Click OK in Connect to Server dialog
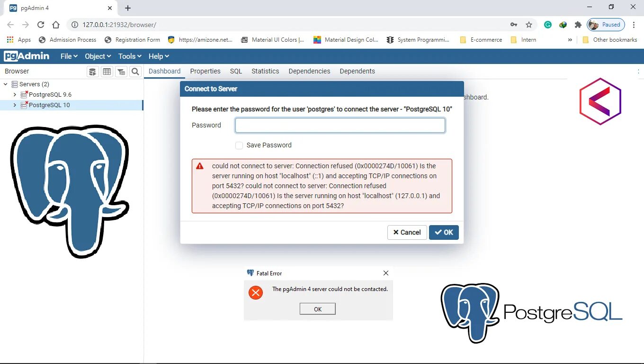 tap(444, 232)
